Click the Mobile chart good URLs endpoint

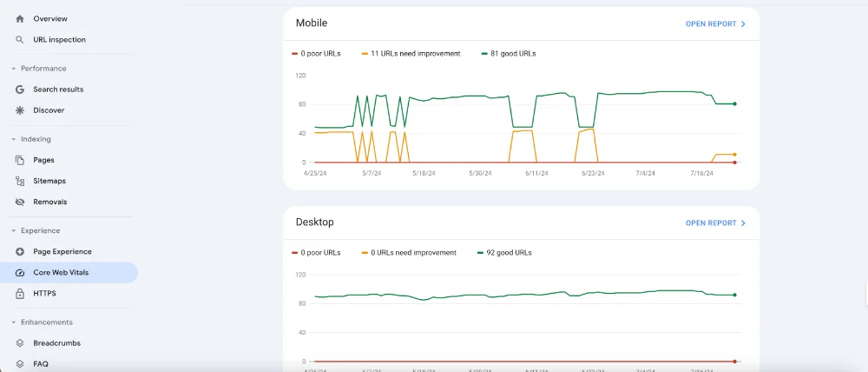tap(734, 103)
